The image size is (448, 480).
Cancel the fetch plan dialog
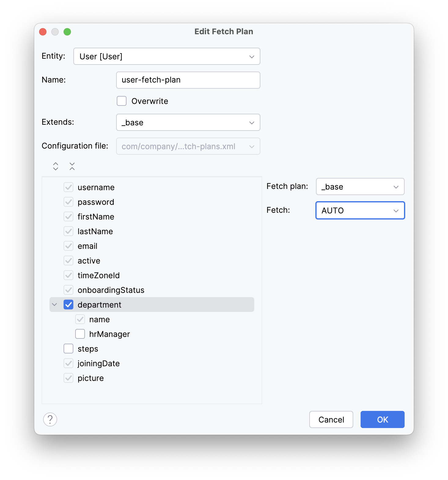[x=331, y=419]
